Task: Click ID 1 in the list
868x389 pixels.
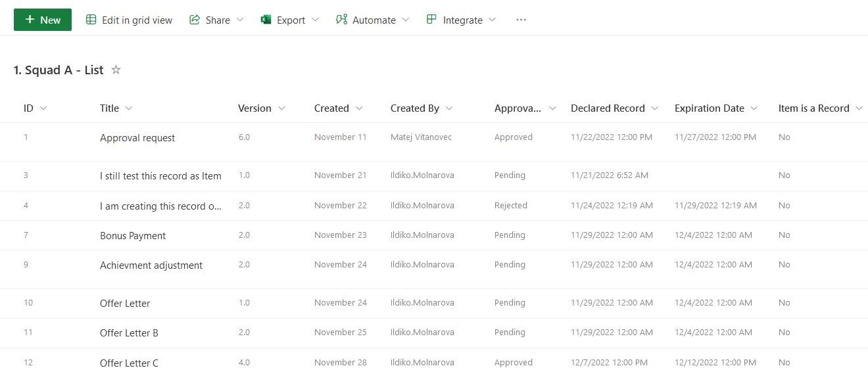Action: pos(26,137)
